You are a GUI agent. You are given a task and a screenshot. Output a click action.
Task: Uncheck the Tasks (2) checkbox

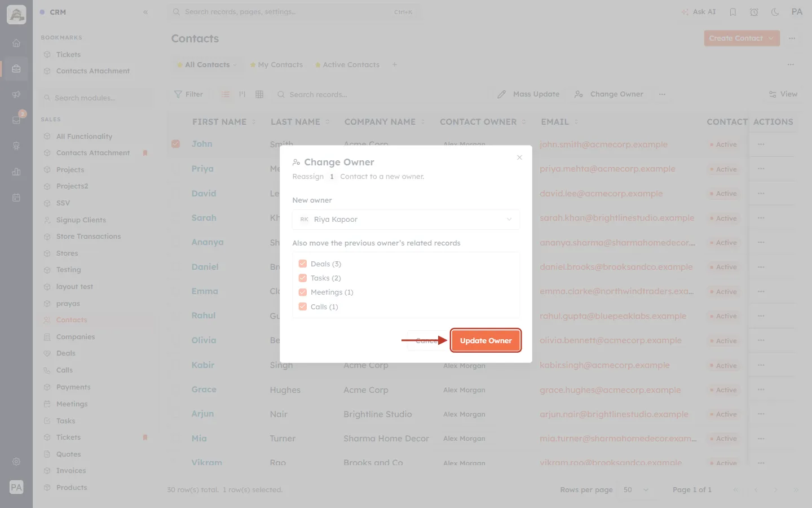(x=303, y=278)
